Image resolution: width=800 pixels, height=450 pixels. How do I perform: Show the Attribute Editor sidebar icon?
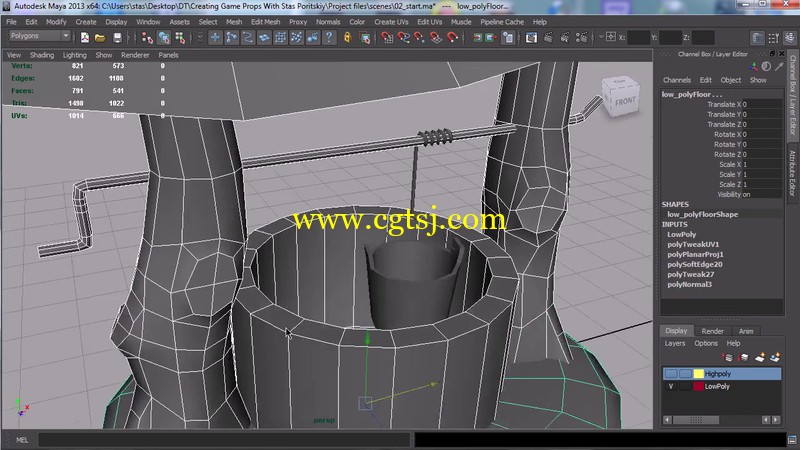(x=758, y=38)
